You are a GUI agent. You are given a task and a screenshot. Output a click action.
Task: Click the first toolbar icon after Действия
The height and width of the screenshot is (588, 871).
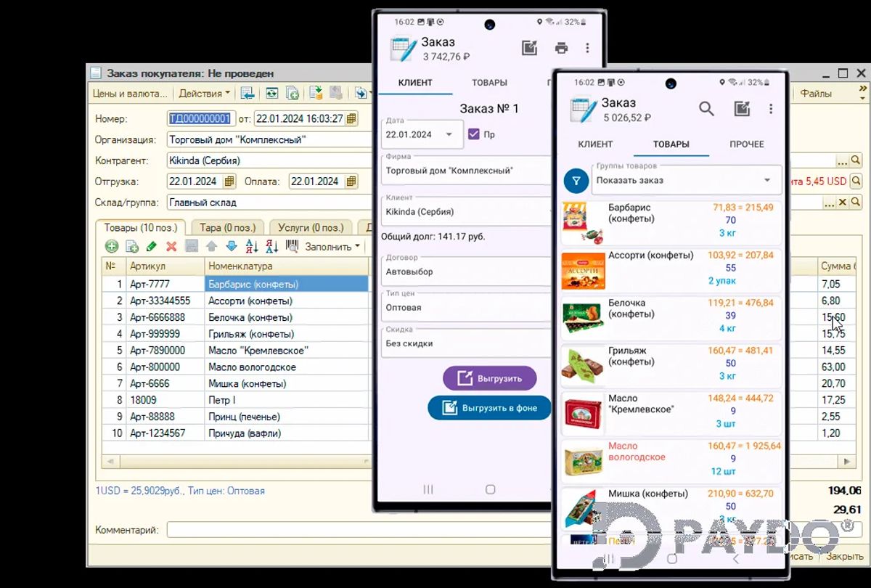click(248, 93)
